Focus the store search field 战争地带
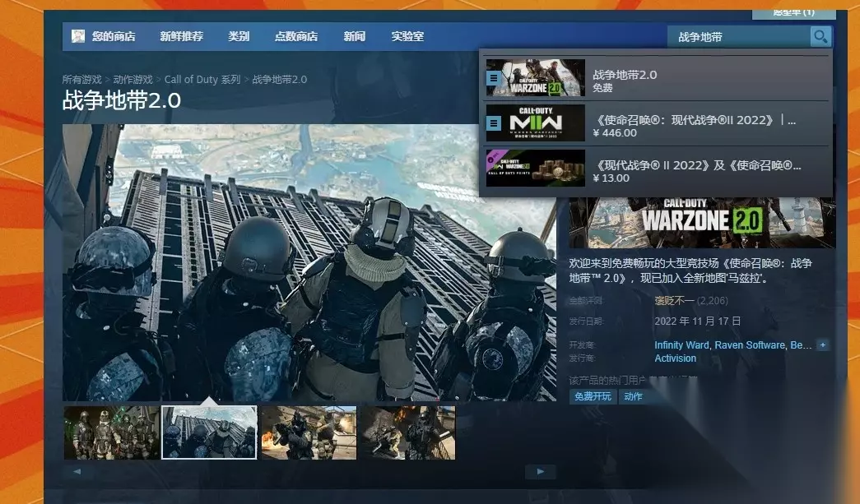This screenshot has width=860, height=504. (738, 37)
